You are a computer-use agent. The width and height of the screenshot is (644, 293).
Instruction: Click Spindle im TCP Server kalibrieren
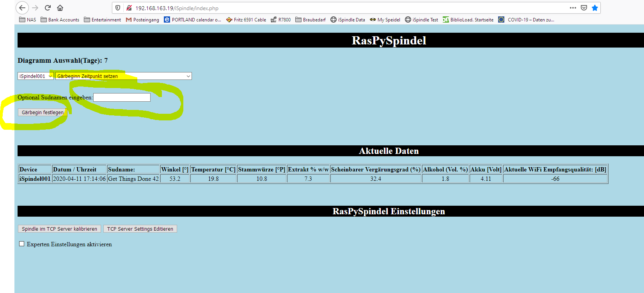[59, 229]
